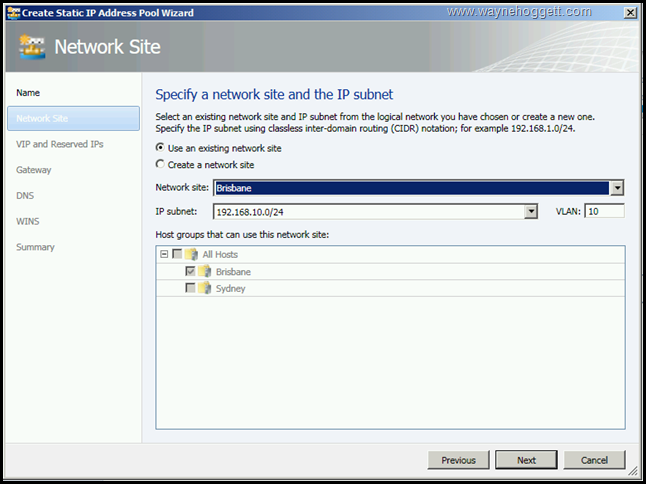
Task: Open the IP subnet dropdown arrow
Action: coord(531,212)
